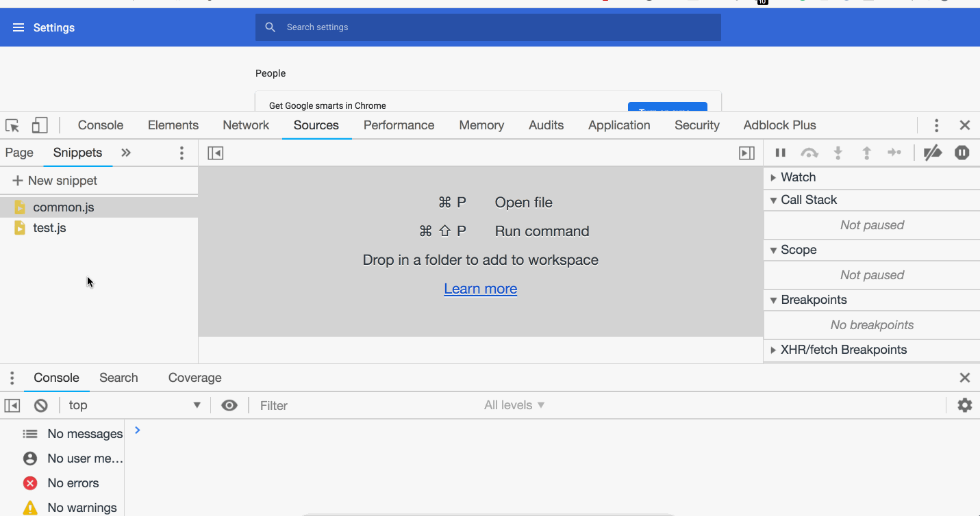Open the All levels filter dropdown
The width and height of the screenshot is (980, 516).
(514, 405)
